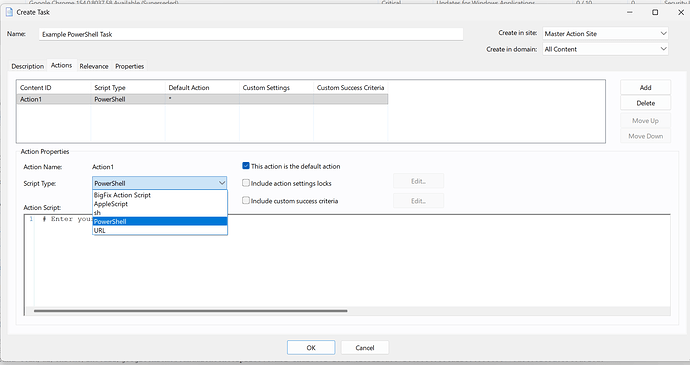
Task: Choose 'URL' from script type list
Action: pyautogui.click(x=160, y=230)
